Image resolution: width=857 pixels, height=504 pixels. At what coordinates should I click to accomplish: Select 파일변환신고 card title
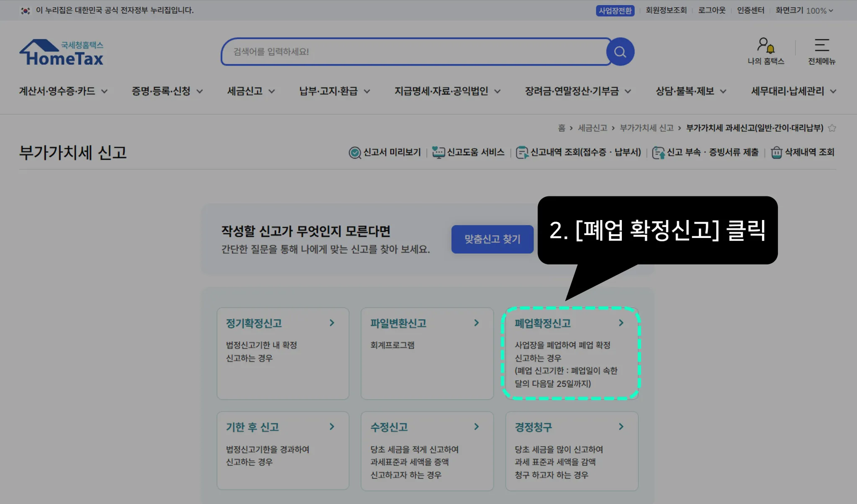tap(398, 323)
